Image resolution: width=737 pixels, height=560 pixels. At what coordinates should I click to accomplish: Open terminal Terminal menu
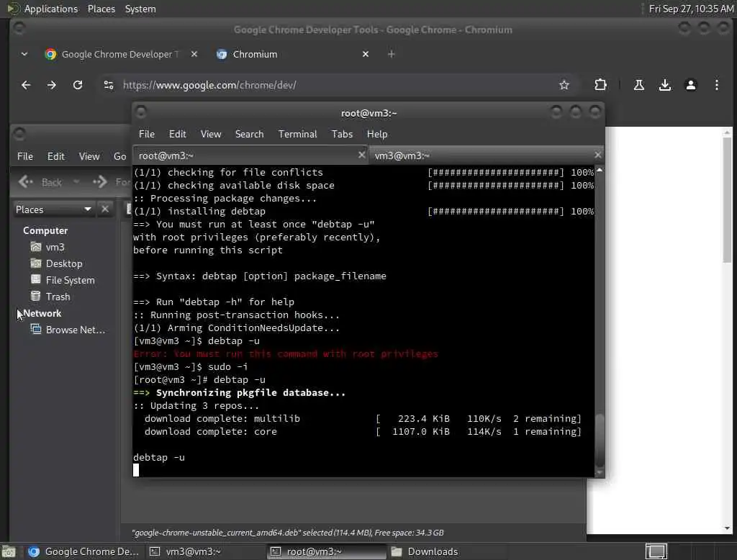pyautogui.click(x=297, y=134)
